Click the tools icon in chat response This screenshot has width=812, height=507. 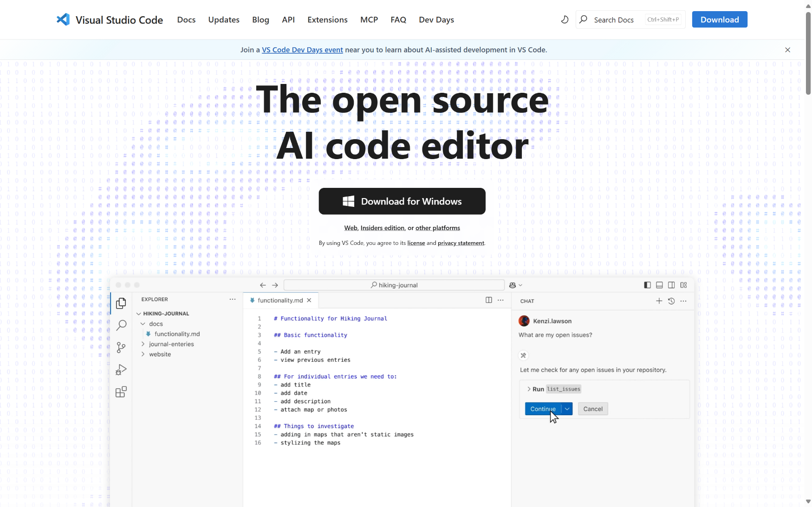pyautogui.click(x=523, y=355)
